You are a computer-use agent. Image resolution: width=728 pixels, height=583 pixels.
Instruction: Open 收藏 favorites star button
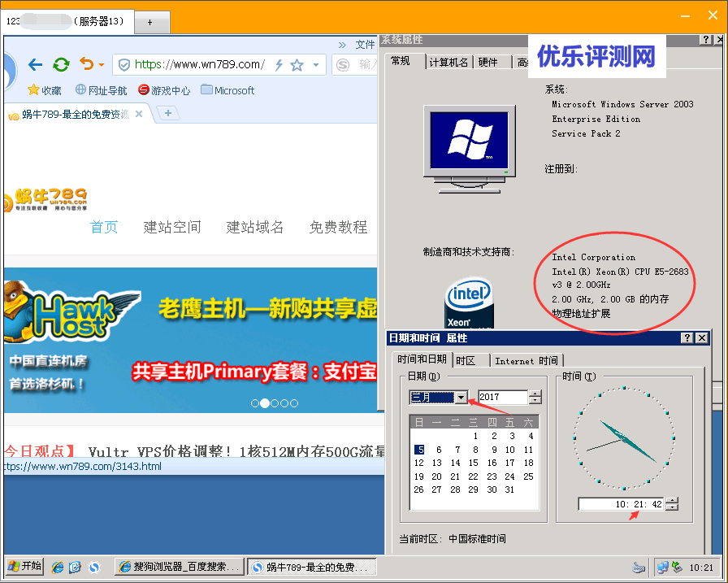pos(45,90)
